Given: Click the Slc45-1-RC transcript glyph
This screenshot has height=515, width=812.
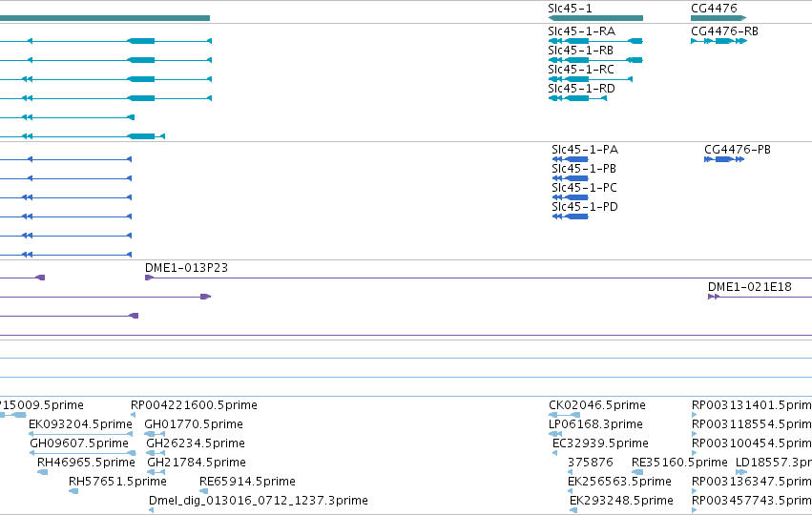Looking at the screenshot, I should pos(591,79).
